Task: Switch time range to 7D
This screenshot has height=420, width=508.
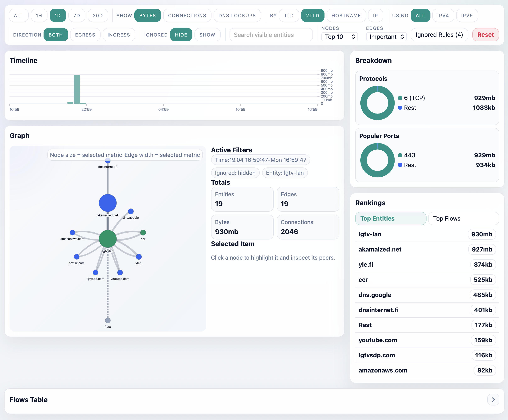Action: (77, 16)
